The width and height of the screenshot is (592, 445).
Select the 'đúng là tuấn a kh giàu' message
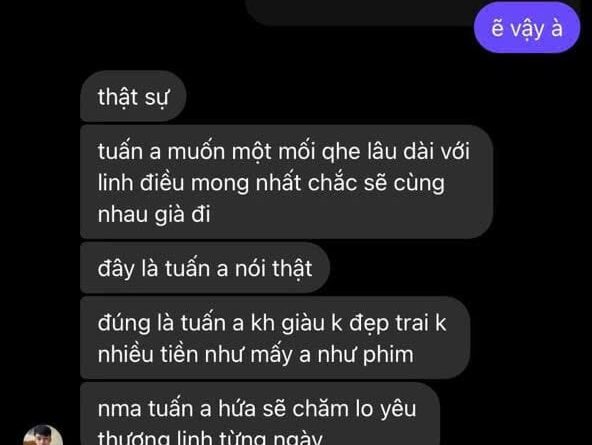(275, 338)
